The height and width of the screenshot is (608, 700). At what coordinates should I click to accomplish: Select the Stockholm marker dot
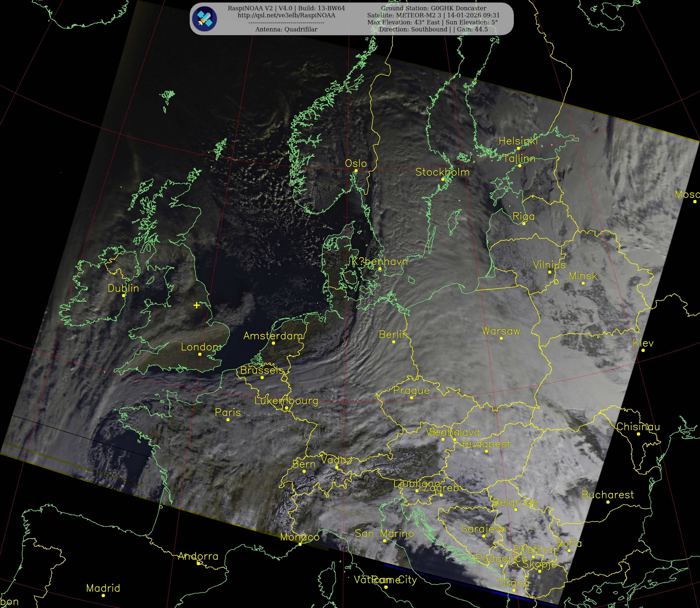(x=443, y=179)
